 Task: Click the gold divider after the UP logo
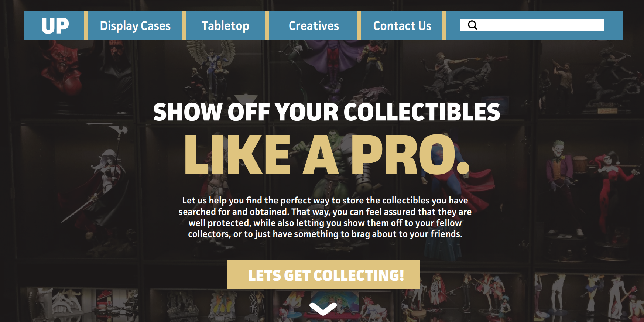pyautogui.click(x=86, y=25)
